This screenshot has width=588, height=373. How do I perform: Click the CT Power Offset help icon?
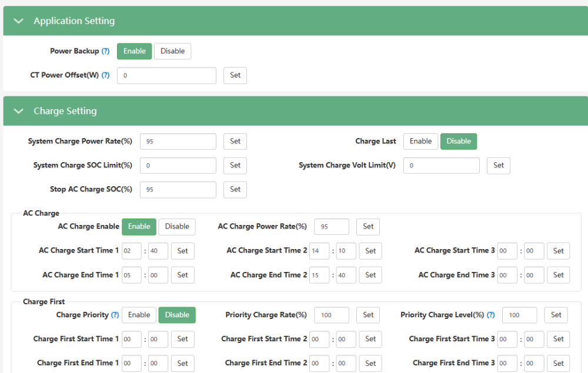[x=105, y=75]
